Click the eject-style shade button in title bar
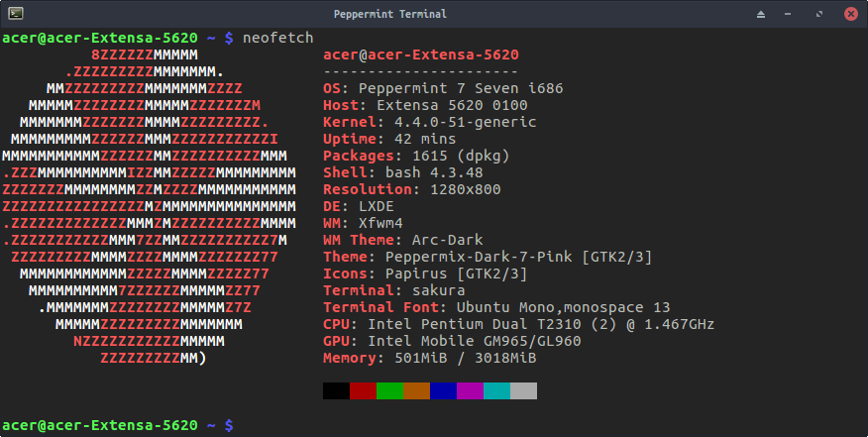Screen dimensions: 868x437 (761, 14)
